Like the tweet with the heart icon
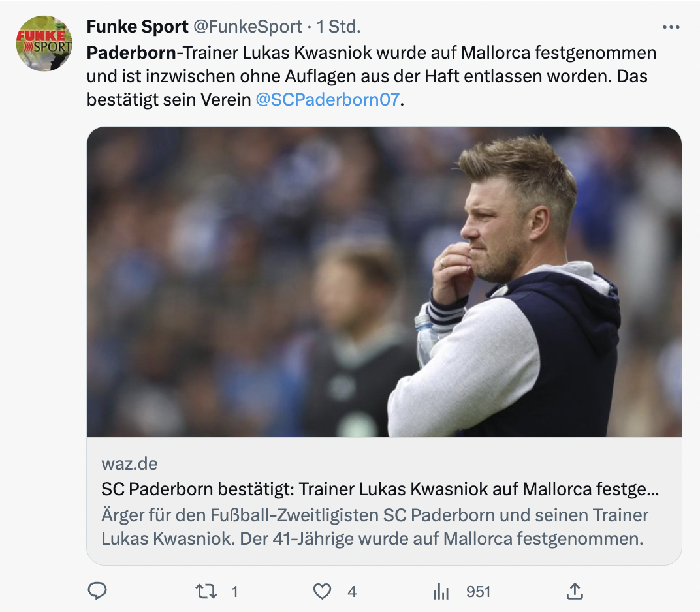 point(322,591)
